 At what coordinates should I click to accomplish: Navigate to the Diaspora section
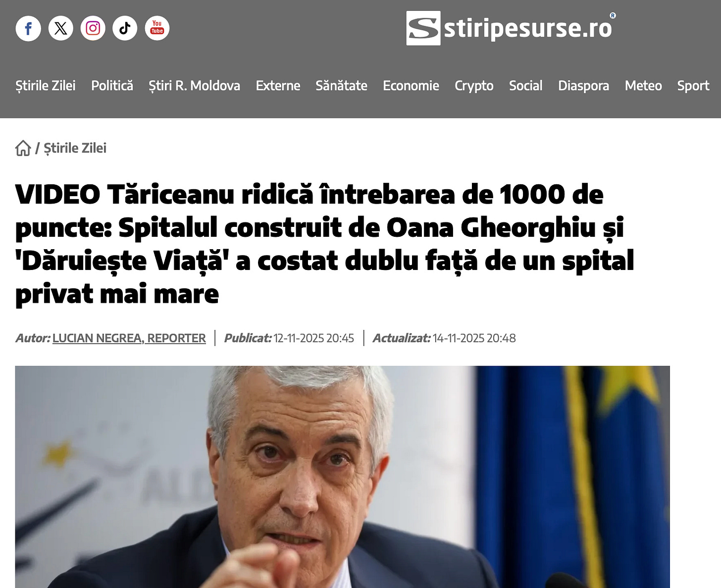[x=583, y=86]
